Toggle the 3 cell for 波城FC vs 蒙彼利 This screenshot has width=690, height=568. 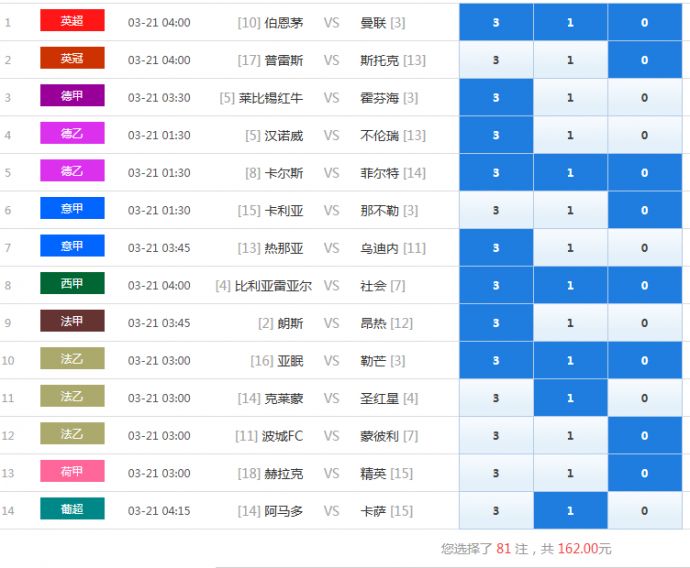click(x=496, y=436)
